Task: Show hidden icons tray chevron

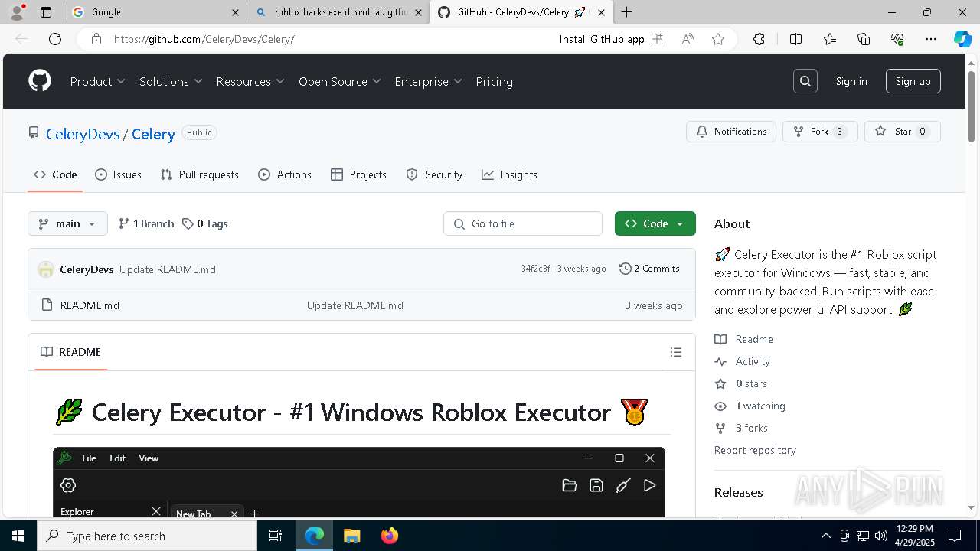Action: [x=825, y=536]
